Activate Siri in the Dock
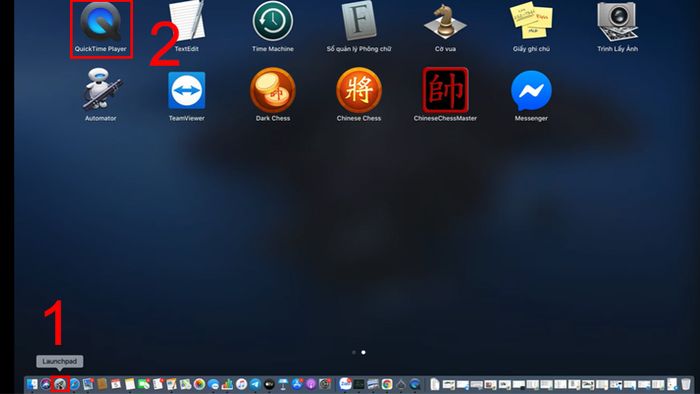 pyautogui.click(x=46, y=384)
